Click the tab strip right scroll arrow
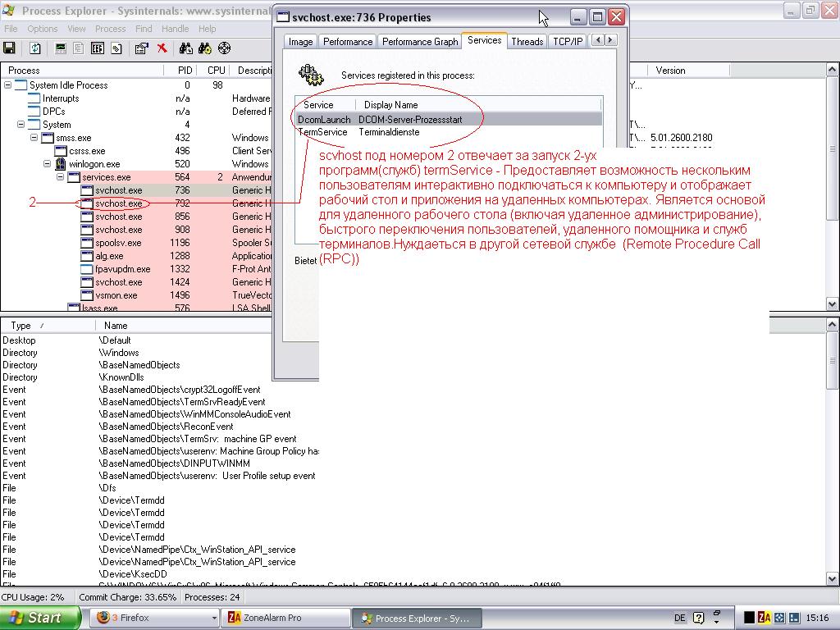The width and height of the screenshot is (840, 630). tap(610, 40)
